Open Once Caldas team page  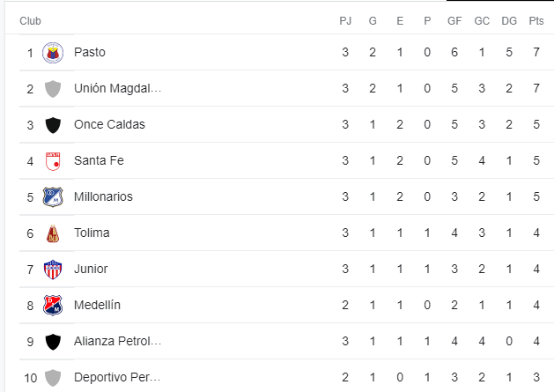109,124
